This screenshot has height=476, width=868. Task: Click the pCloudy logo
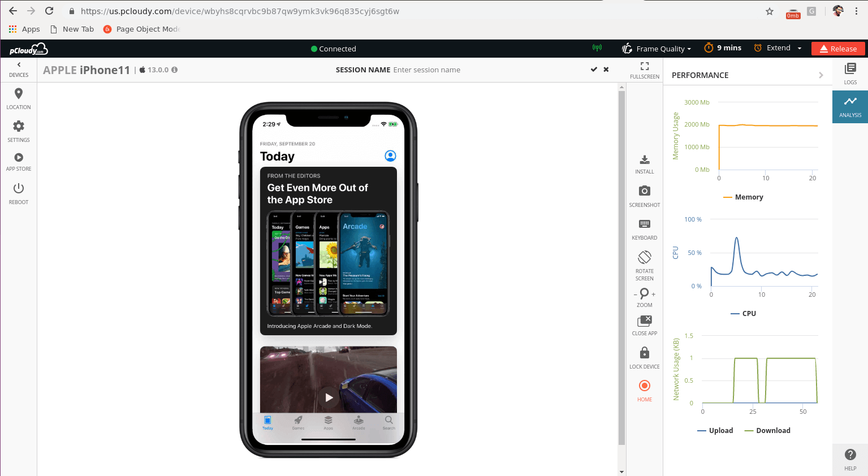[28, 49]
